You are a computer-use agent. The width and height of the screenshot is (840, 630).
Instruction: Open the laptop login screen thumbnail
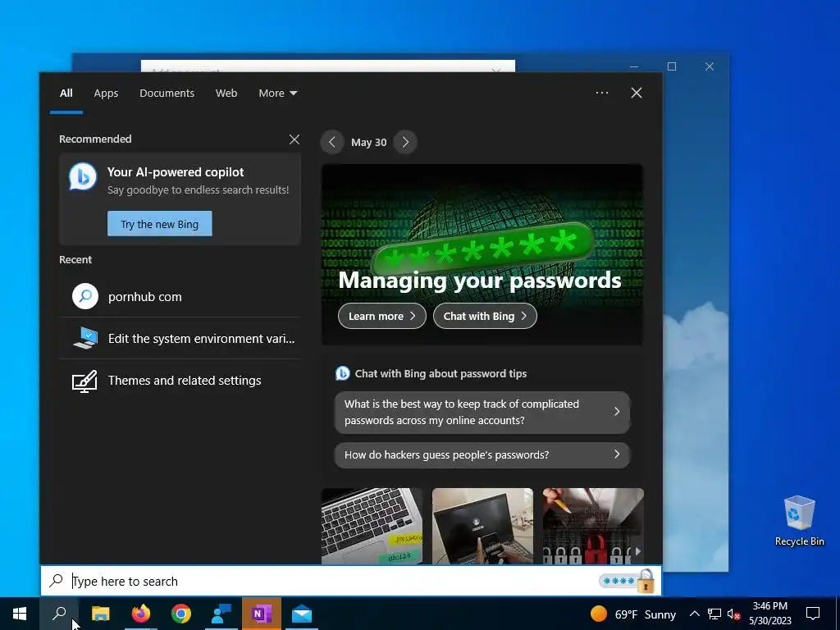point(482,526)
